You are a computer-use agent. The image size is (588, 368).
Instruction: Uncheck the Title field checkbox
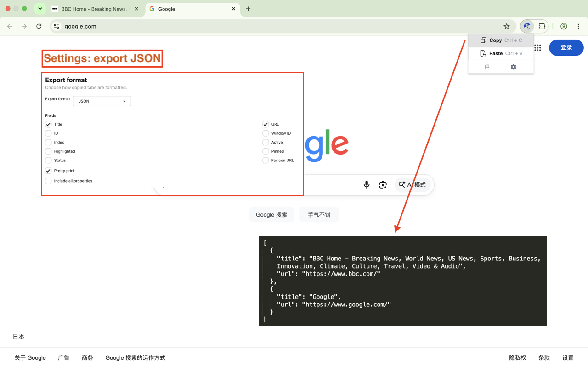click(48, 124)
